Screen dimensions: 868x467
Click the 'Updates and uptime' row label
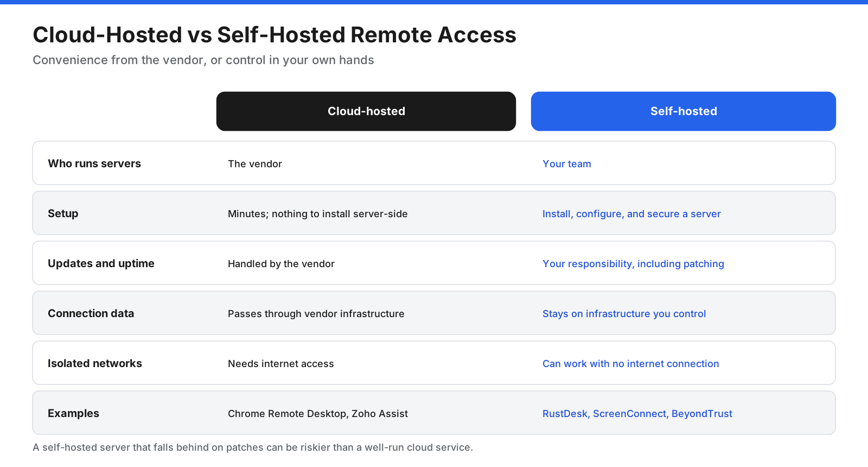click(101, 263)
